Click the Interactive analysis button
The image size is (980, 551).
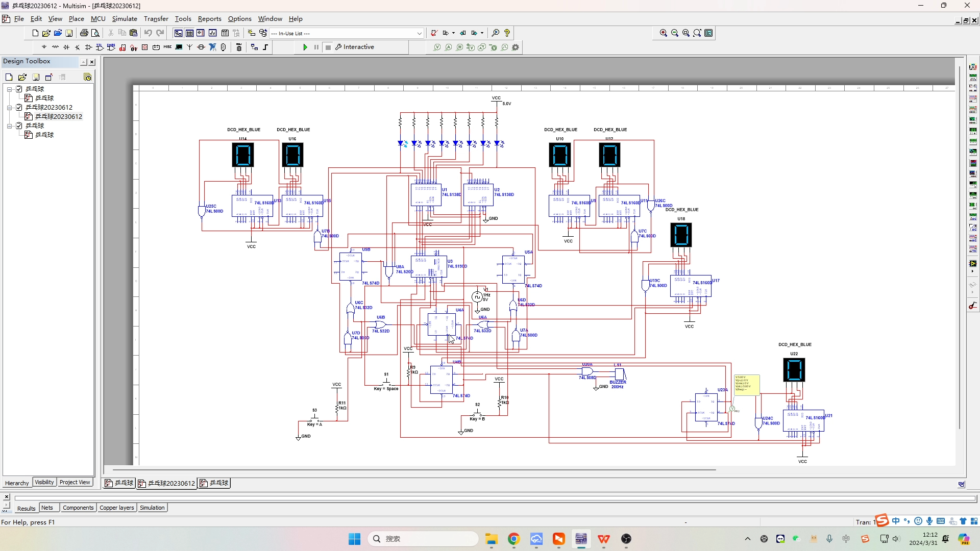pos(355,47)
